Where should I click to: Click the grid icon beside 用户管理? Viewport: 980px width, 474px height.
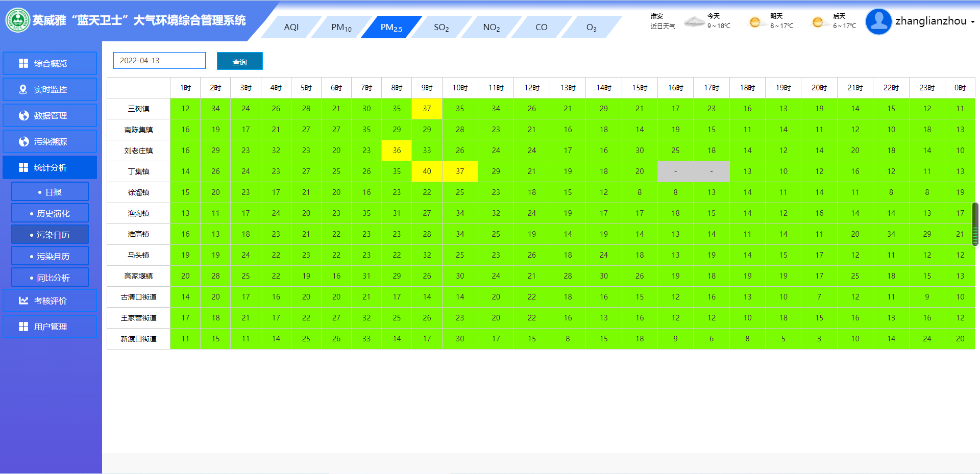(x=23, y=327)
